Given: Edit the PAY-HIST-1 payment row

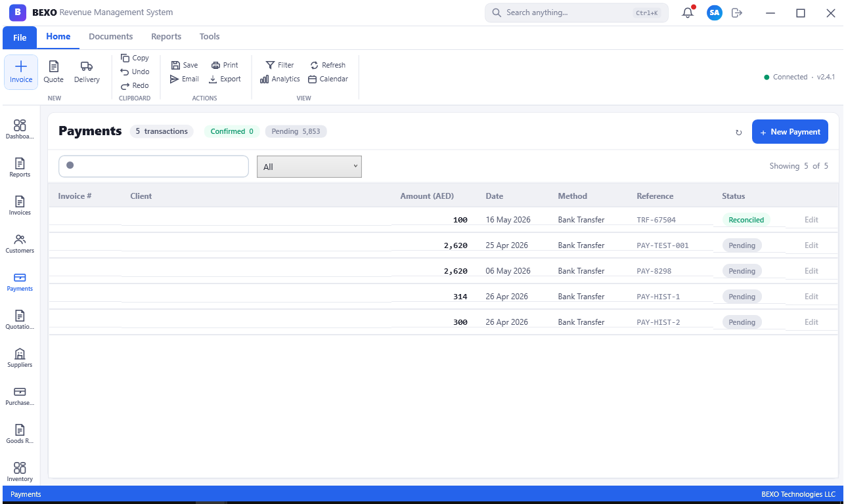Looking at the screenshot, I should point(811,297).
